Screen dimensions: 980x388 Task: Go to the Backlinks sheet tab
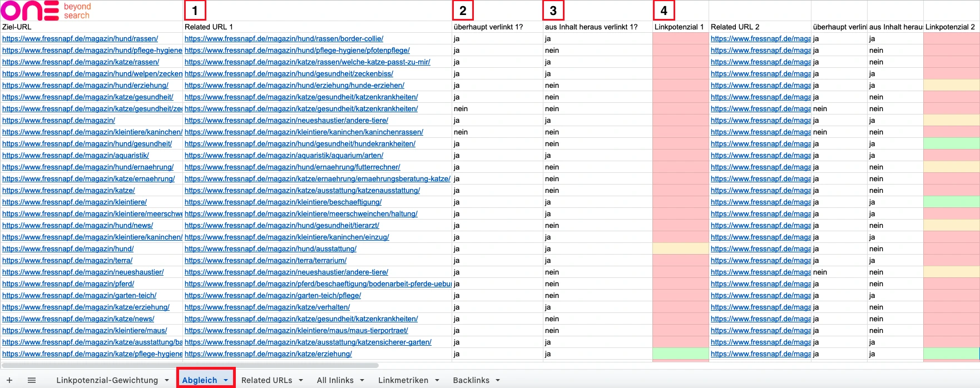471,380
